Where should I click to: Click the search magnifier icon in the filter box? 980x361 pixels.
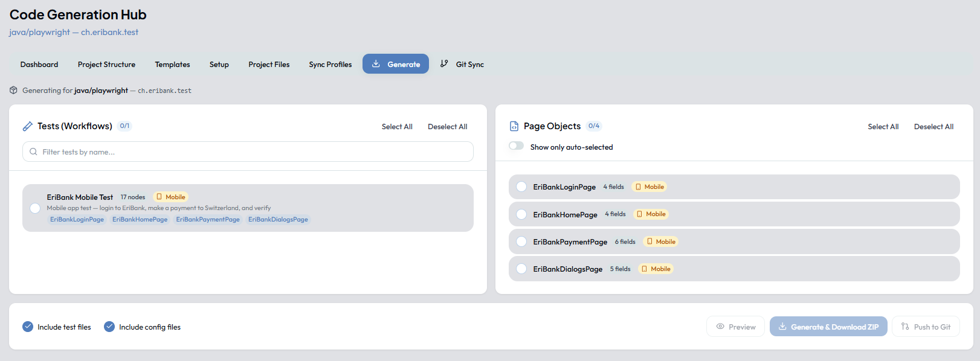[x=33, y=152]
